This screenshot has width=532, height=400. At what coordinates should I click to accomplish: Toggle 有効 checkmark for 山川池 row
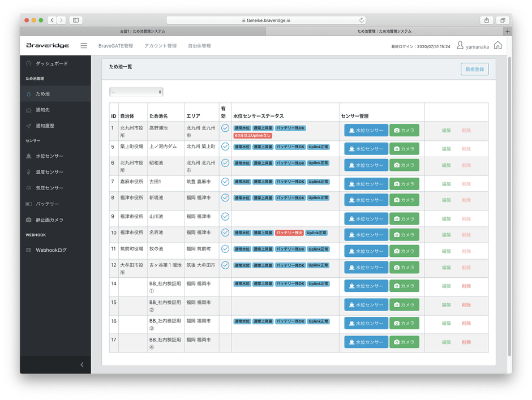(225, 216)
